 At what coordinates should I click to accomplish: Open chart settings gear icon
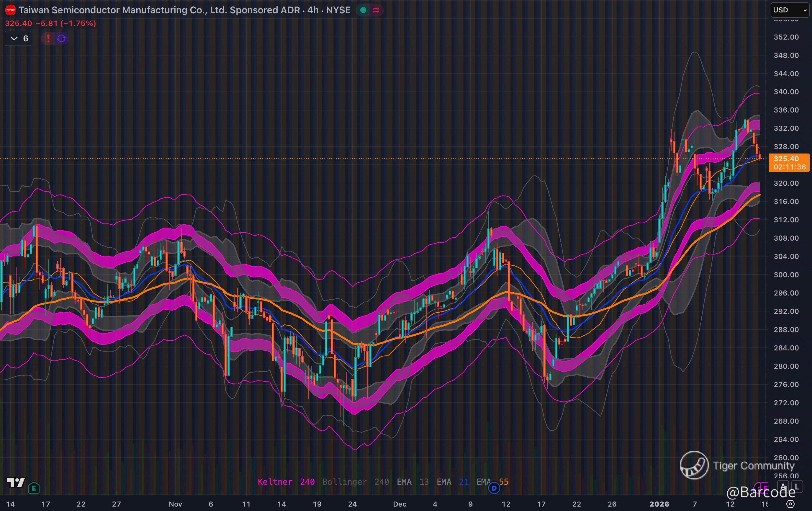790,504
